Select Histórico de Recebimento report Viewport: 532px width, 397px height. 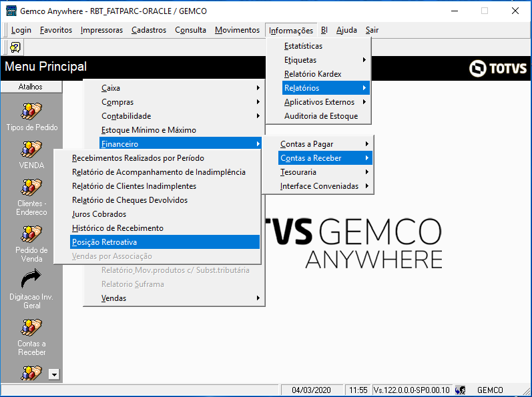[165, 228]
